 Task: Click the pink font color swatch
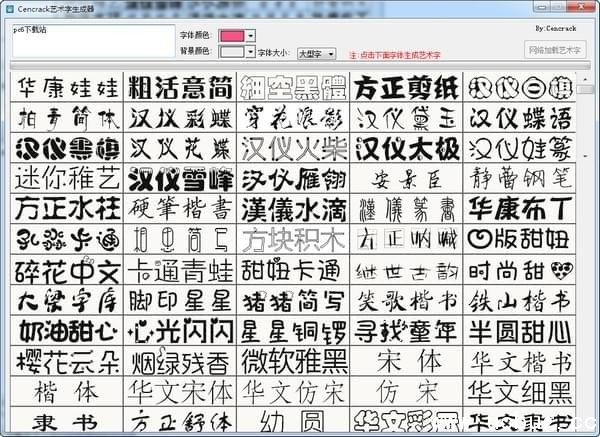click(x=232, y=36)
